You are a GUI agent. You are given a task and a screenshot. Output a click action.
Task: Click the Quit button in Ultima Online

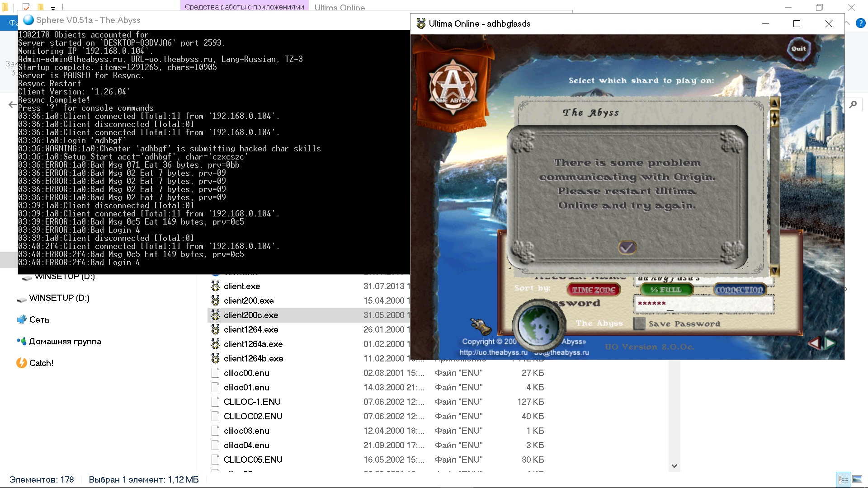point(798,49)
